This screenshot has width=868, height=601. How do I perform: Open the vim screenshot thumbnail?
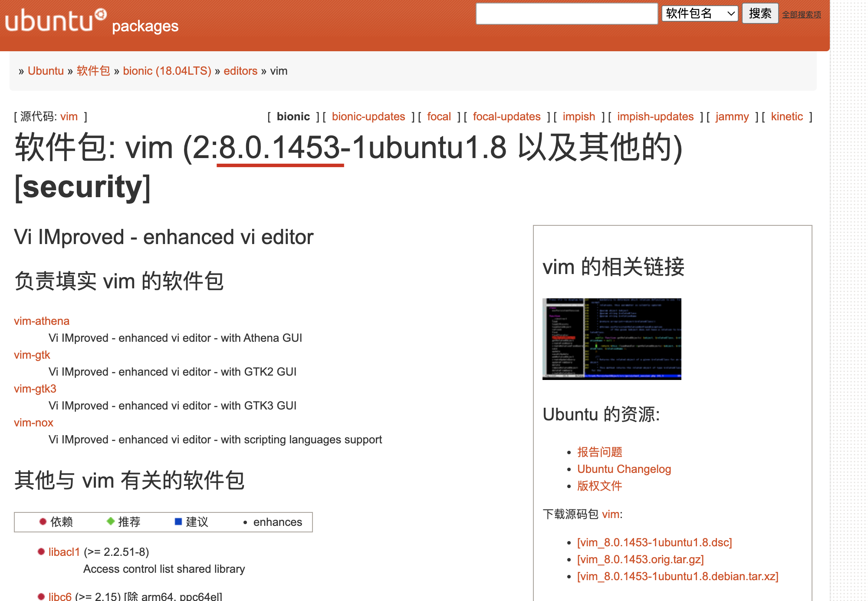click(612, 339)
